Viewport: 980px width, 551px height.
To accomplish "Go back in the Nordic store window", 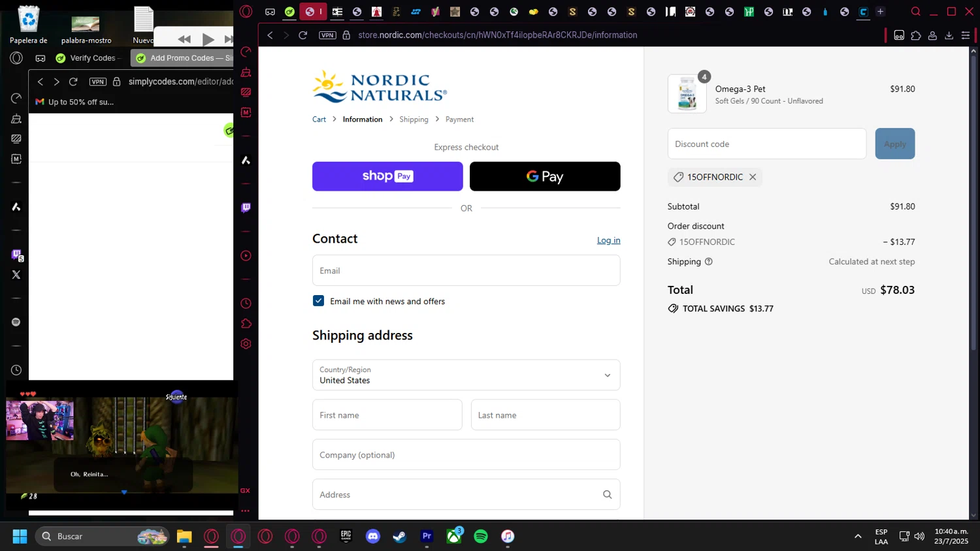I will point(270,35).
